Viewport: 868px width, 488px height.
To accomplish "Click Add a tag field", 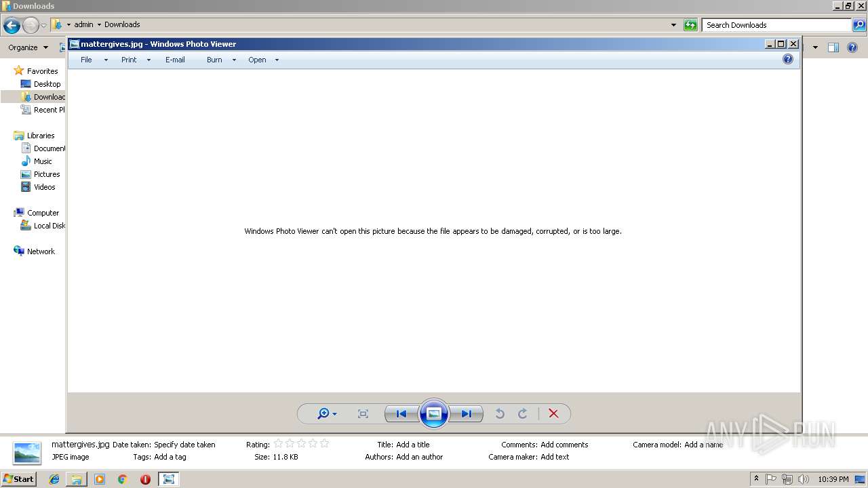I will pos(170,457).
